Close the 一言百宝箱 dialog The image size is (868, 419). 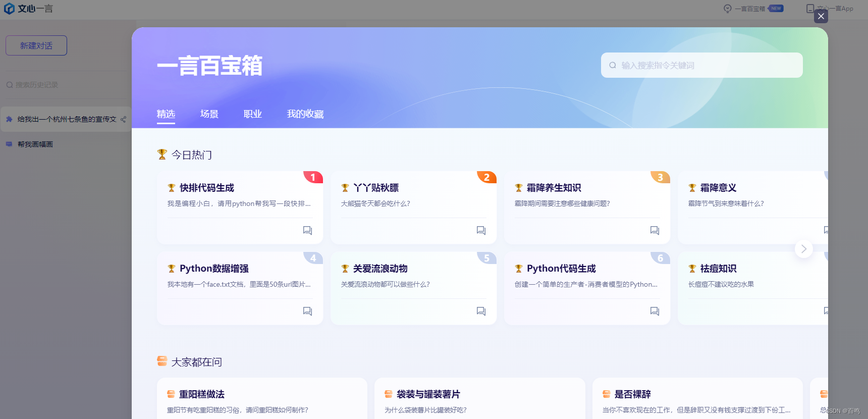pos(821,16)
